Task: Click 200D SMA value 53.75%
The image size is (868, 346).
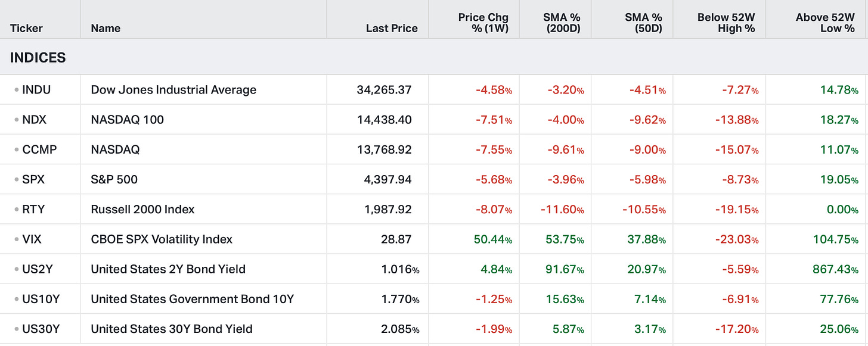Action: click(x=565, y=239)
